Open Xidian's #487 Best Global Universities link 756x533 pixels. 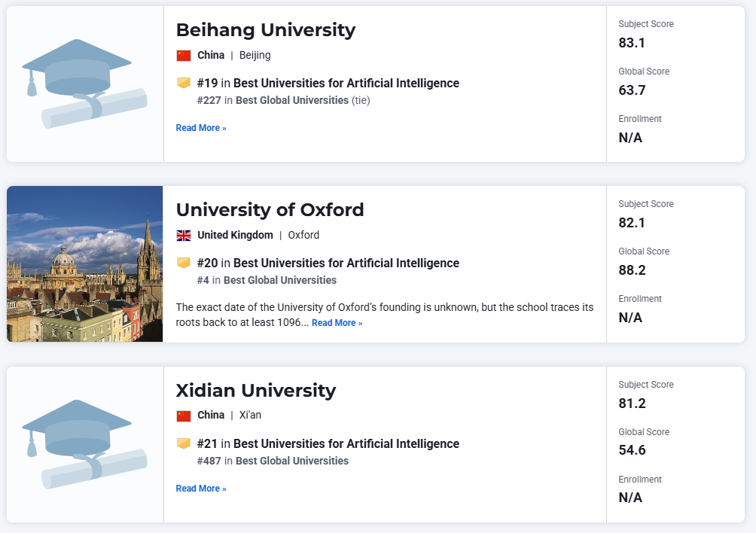pos(291,461)
